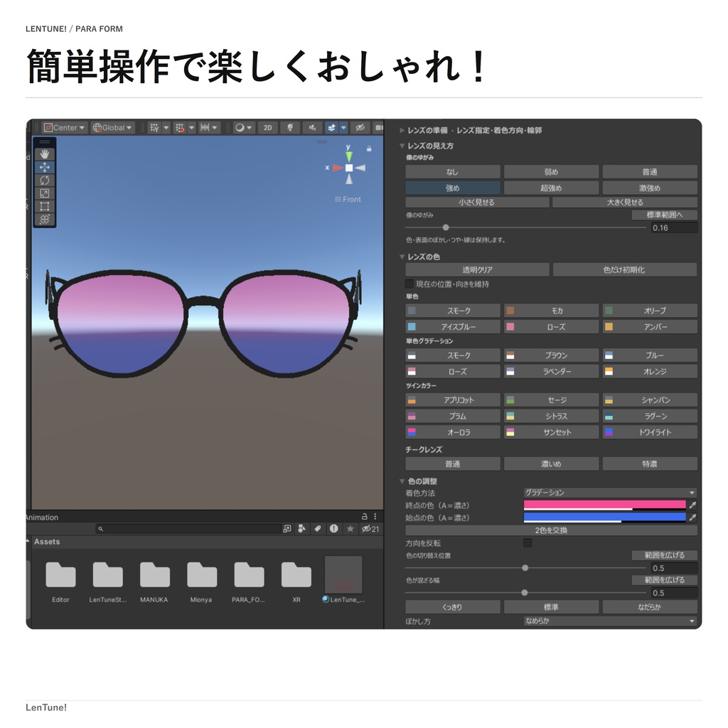The width and height of the screenshot is (728, 728).
Task: Click the 像のゆがみ slider handle
Action: [x=446, y=227]
